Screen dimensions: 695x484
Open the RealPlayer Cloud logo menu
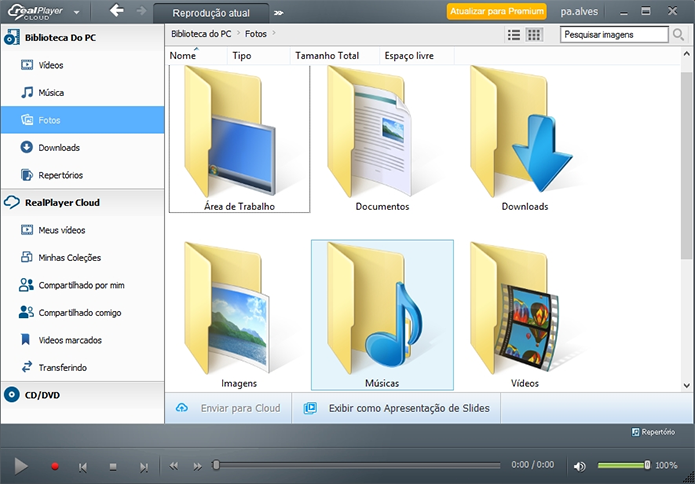(43, 12)
